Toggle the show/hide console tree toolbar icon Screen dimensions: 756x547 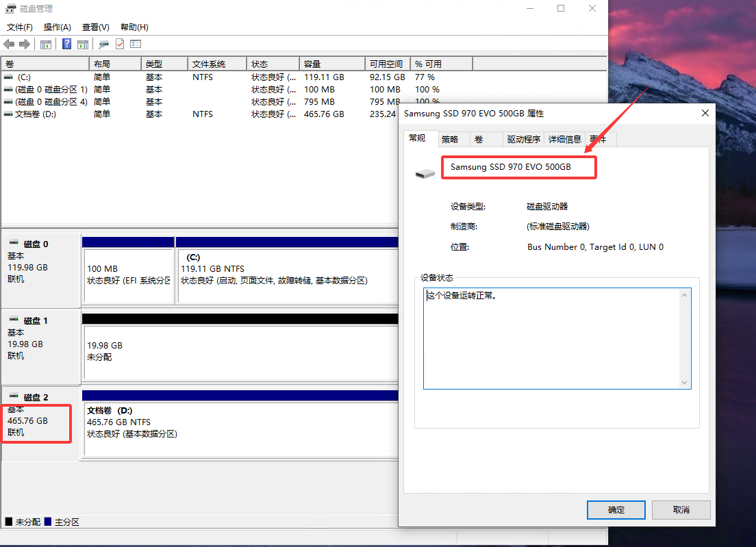46,44
